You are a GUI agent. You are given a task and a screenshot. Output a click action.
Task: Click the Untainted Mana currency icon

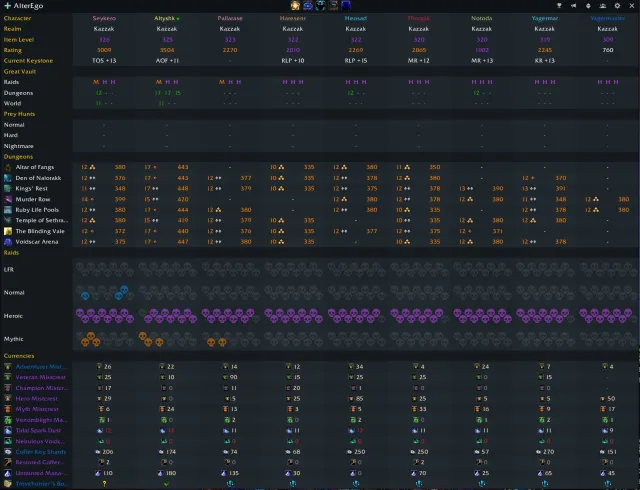(x=8, y=473)
